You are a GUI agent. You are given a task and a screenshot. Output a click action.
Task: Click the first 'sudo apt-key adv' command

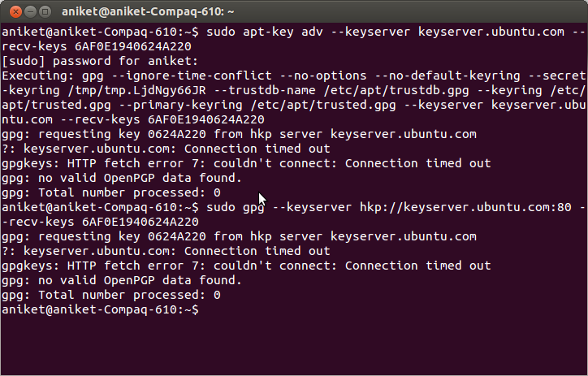(265, 32)
